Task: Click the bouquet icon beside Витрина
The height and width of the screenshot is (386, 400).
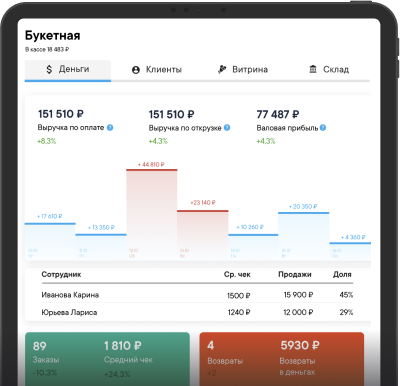Action: [x=222, y=69]
